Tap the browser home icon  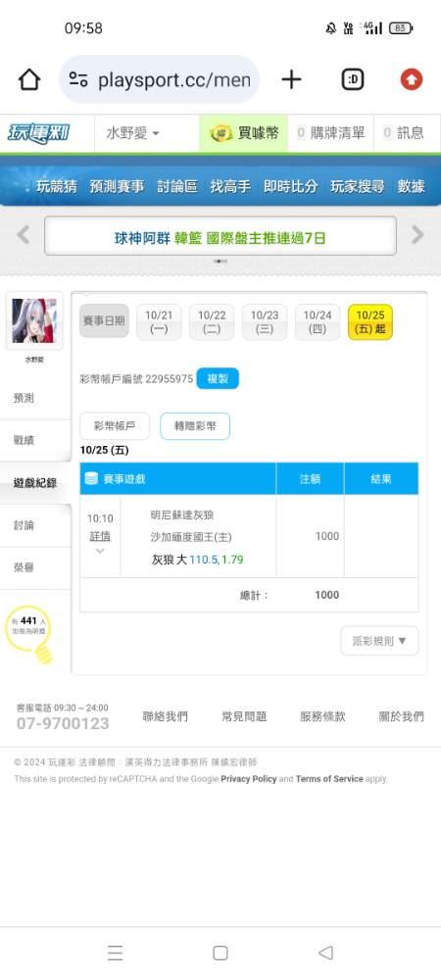tap(29, 79)
